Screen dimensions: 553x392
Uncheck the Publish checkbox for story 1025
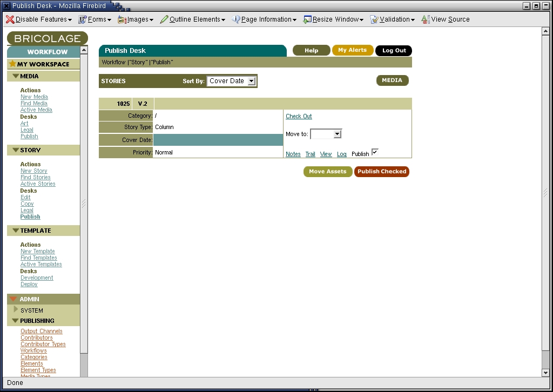point(375,152)
